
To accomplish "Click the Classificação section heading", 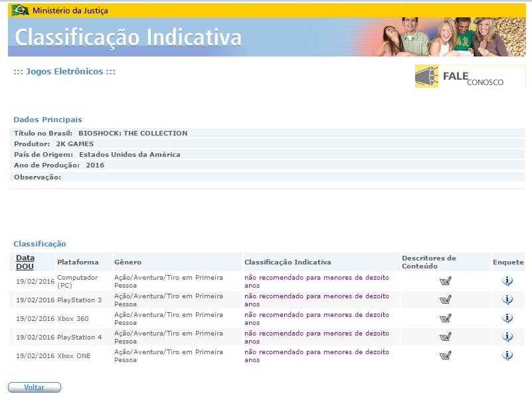I will click(x=40, y=244).
